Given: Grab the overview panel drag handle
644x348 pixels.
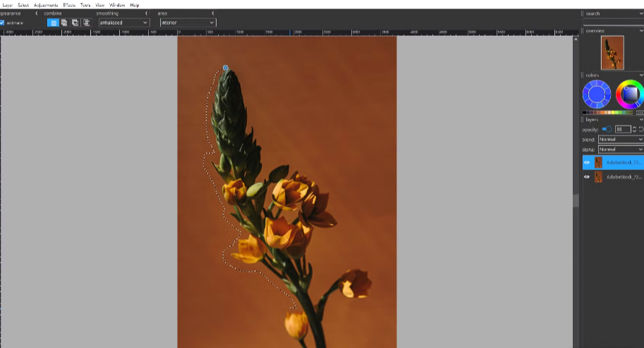Looking at the screenshot, I should [583, 31].
